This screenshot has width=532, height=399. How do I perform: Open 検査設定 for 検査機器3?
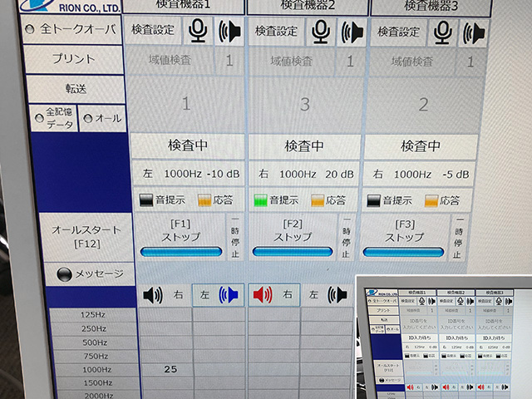pyautogui.click(x=397, y=32)
